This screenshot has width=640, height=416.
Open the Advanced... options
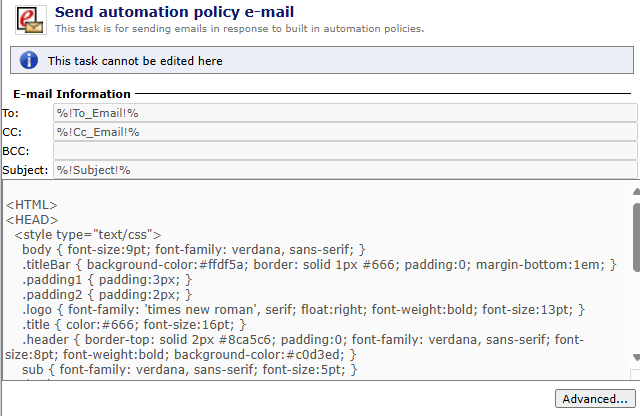[594, 399]
